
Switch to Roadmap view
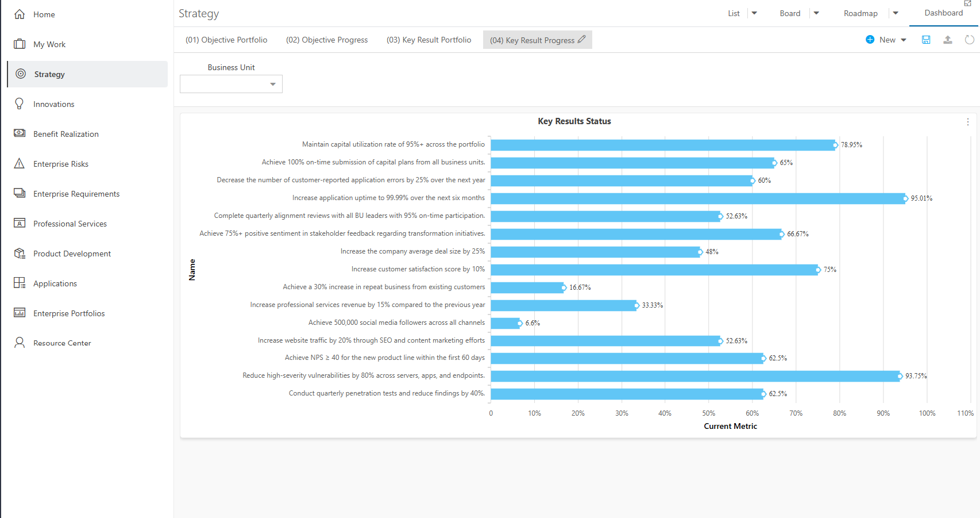[861, 13]
